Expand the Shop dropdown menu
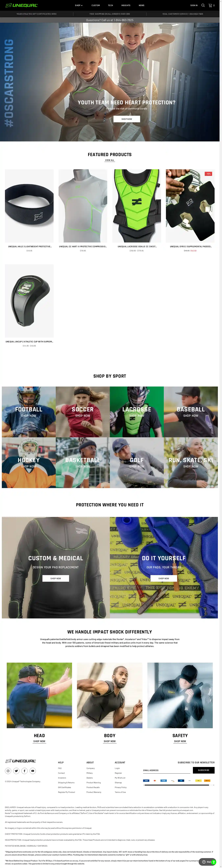Image resolution: width=222 pixels, height=868 pixels. click(x=78, y=5)
